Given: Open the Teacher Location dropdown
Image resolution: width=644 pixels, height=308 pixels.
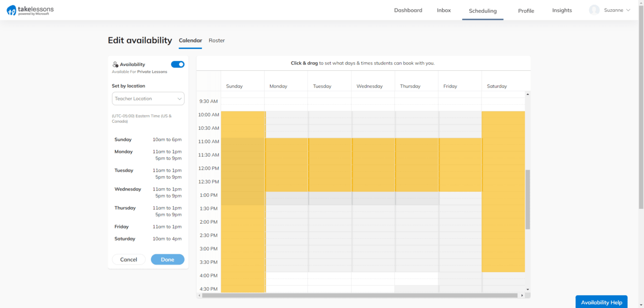Looking at the screenshot, I should (x=148, y=99).
